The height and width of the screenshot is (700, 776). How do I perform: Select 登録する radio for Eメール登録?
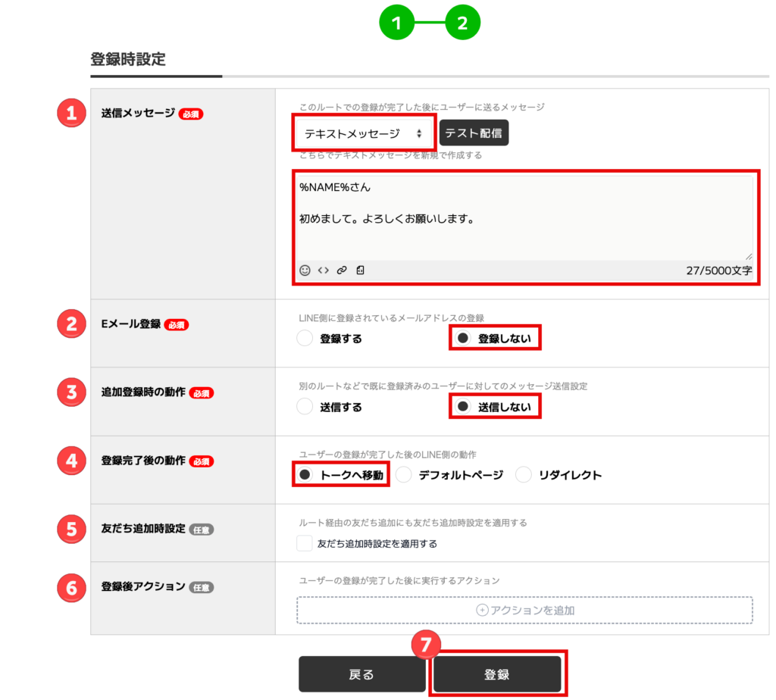coord(305,339)
